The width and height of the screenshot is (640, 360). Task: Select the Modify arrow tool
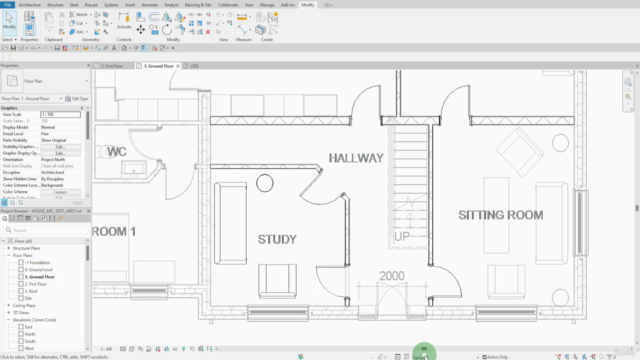(x=9, y=21)
